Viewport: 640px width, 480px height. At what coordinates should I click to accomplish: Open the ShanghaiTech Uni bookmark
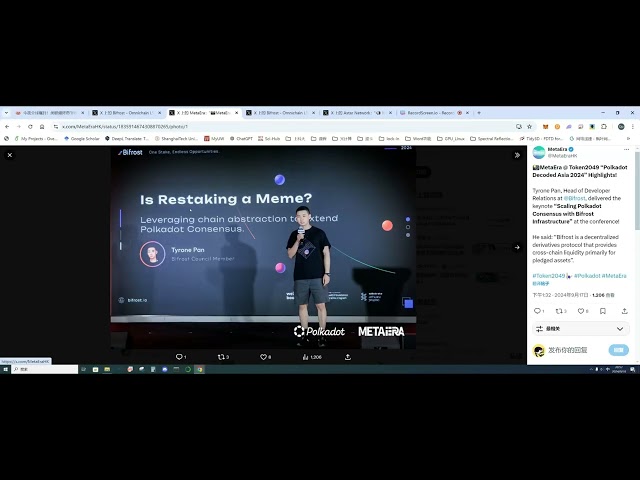coord(176,139)
